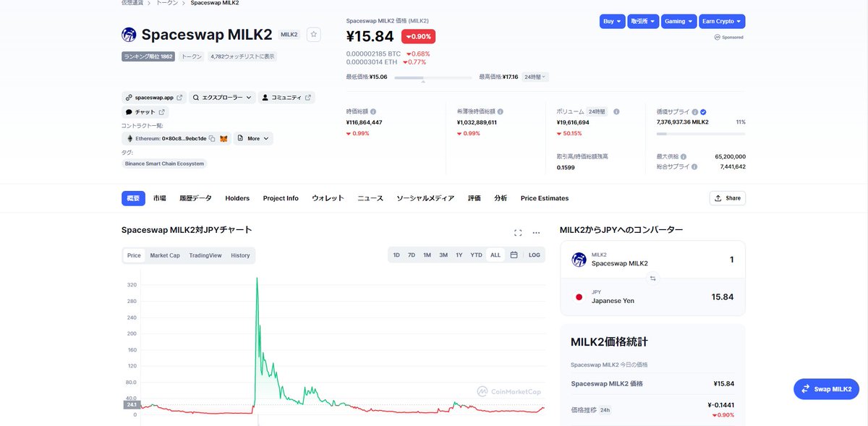Click the Swap MILK2 floating button
This screenshot has width=868, height=426.
click(x=827, y=389)
